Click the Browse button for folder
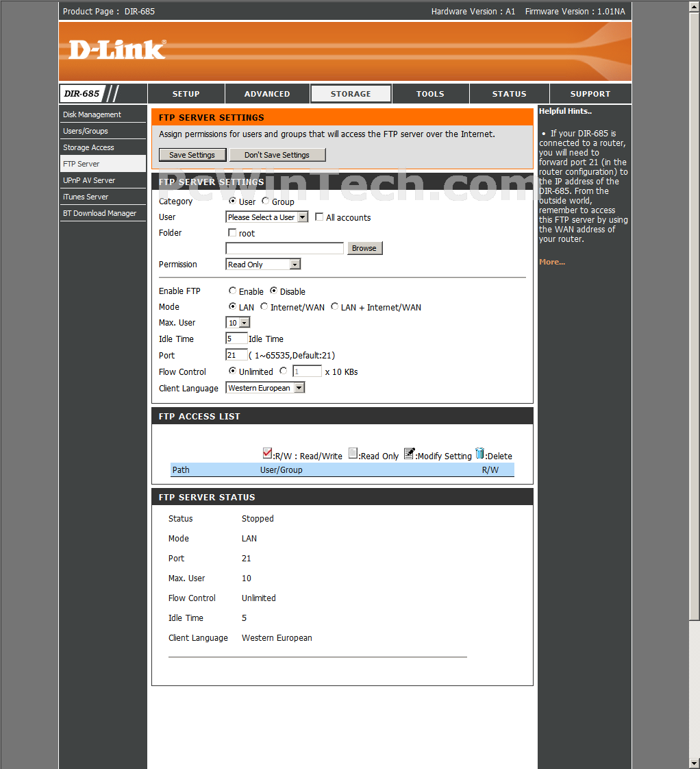The height and width of the screenshot is (769, 700). 364,248
